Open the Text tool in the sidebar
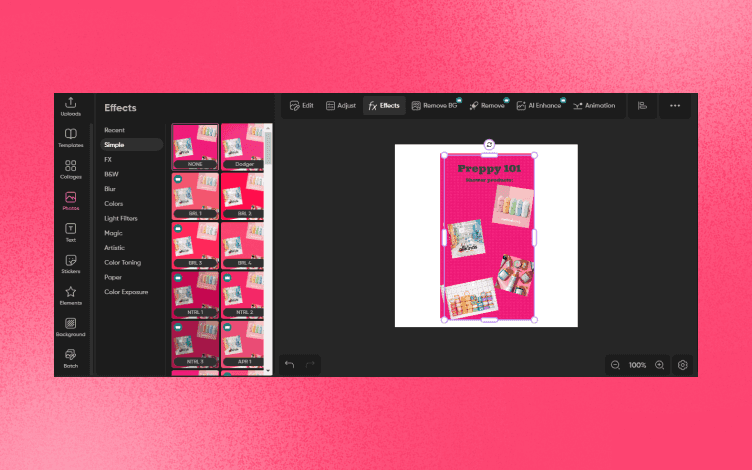The image size is (752, 470). point(70,233)
